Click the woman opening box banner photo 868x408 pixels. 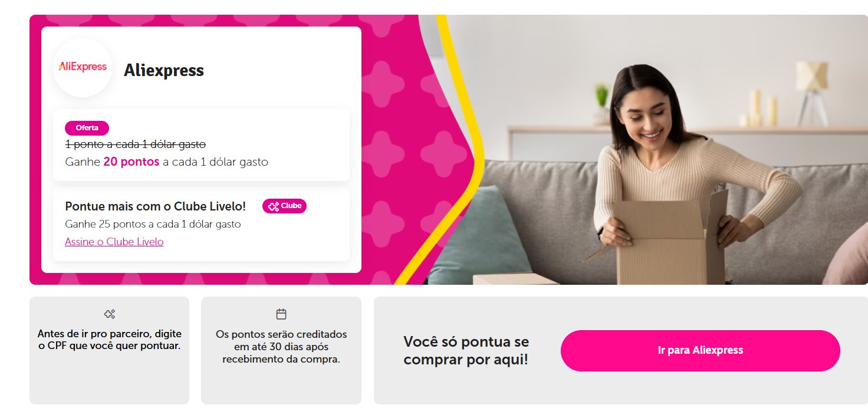649,150
